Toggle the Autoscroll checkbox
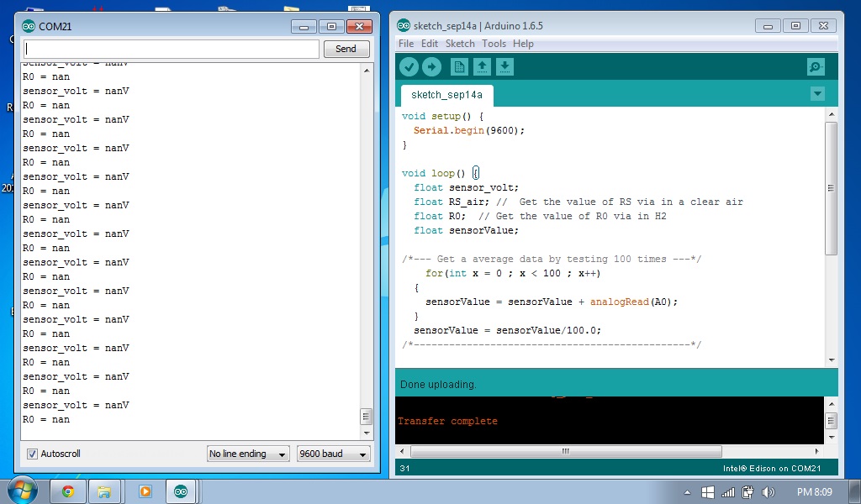This screenshot has width=861, height=504. [x=33, y=454]
